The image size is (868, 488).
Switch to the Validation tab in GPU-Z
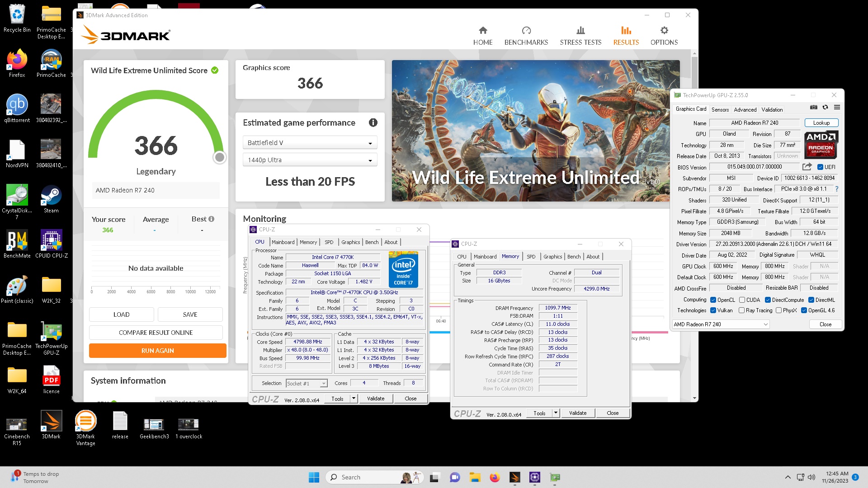point(772,110)
